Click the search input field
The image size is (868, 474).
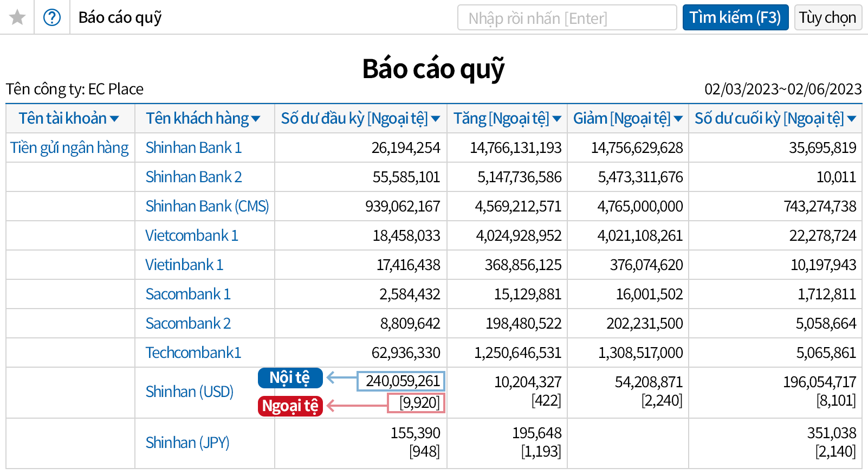pos(566,18)
